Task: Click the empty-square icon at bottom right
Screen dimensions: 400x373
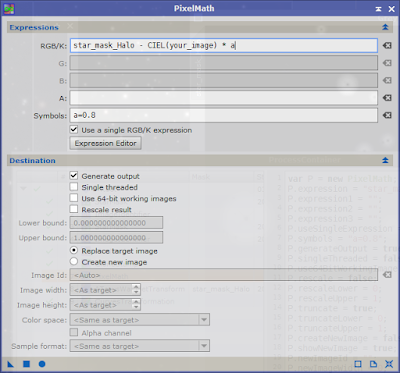Action: tap(358, 364)
